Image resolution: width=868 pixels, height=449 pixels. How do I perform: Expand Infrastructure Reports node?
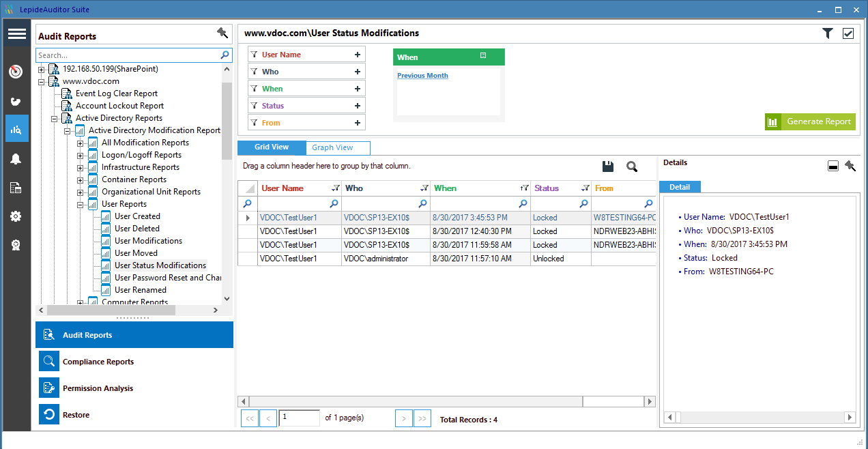pyautogui.click(x=81, y=167)
